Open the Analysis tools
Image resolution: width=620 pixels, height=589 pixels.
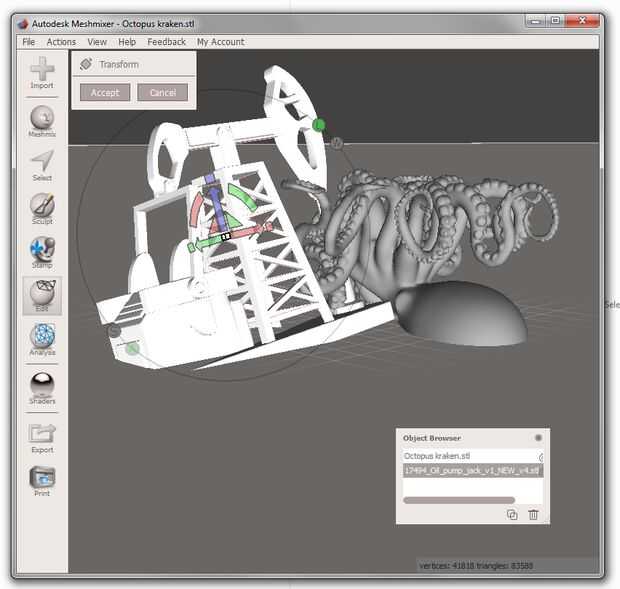point(42,339)
